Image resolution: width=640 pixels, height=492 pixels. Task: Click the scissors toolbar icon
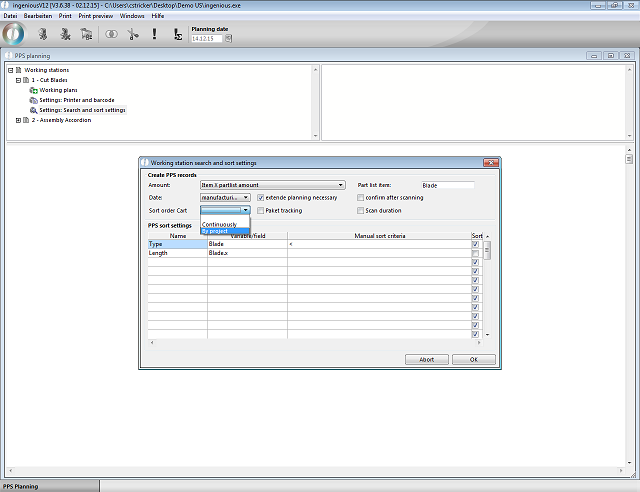pyautogui.click(x=133, y=34)
